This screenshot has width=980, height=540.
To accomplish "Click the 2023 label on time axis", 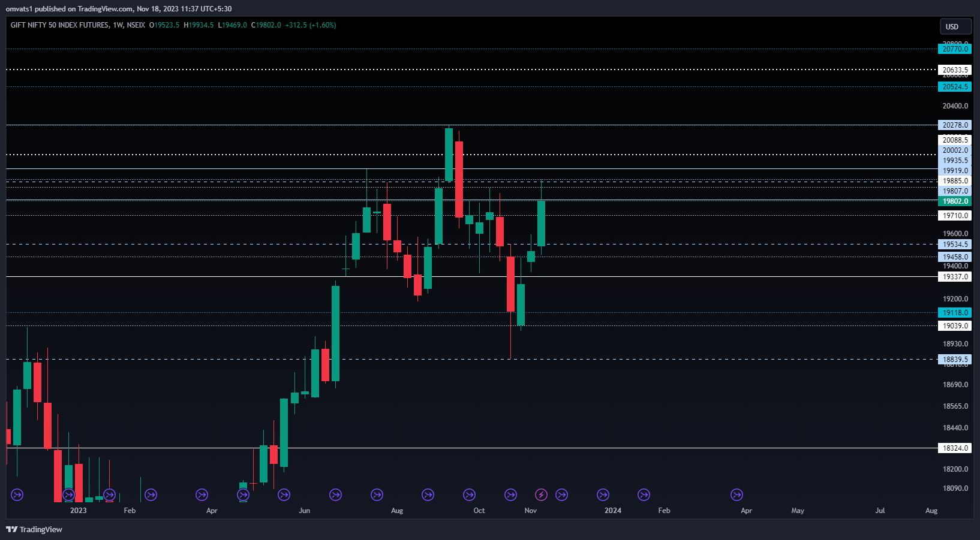I will 78,511.
